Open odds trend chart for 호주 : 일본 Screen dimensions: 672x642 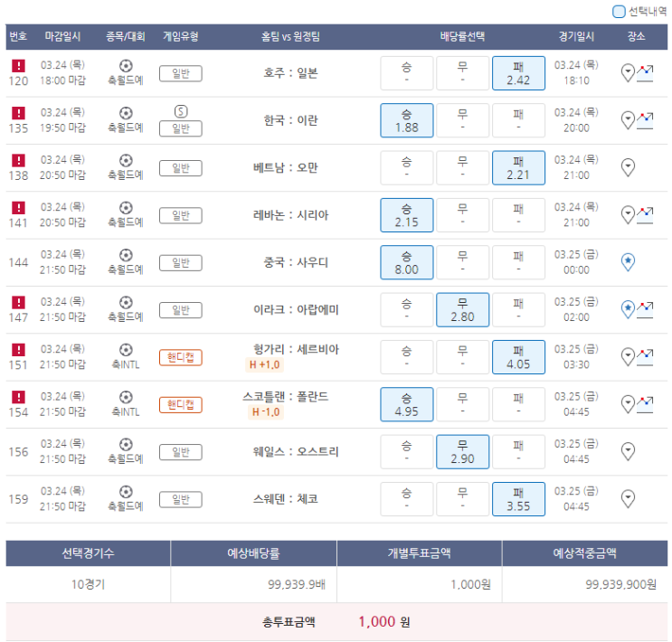pos(645,73)
